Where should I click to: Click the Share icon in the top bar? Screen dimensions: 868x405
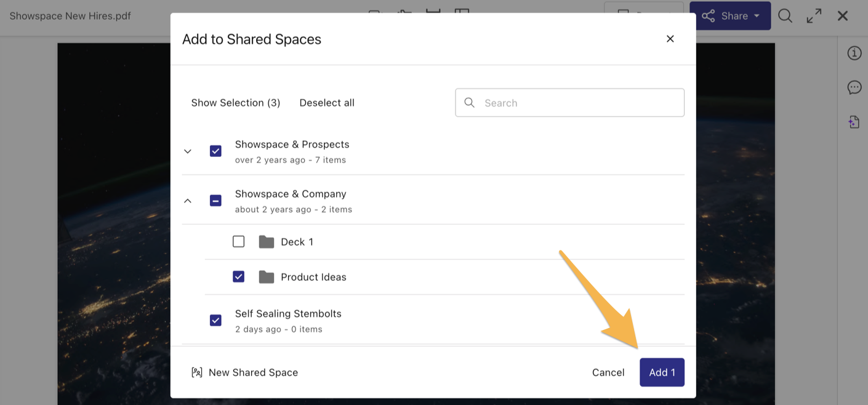click(x=709, y=15)
